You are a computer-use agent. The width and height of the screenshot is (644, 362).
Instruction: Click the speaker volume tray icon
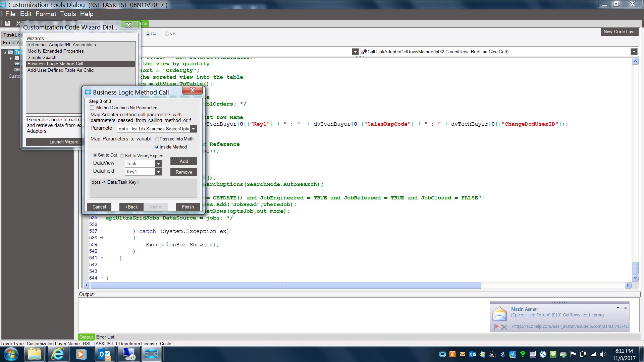603,354
